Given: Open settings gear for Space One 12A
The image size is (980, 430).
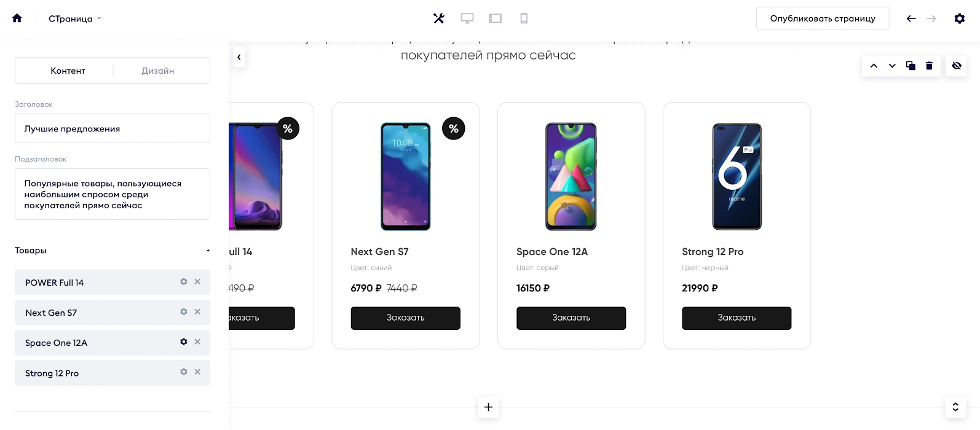Looking at the screenshot, I should pos(183,342).
